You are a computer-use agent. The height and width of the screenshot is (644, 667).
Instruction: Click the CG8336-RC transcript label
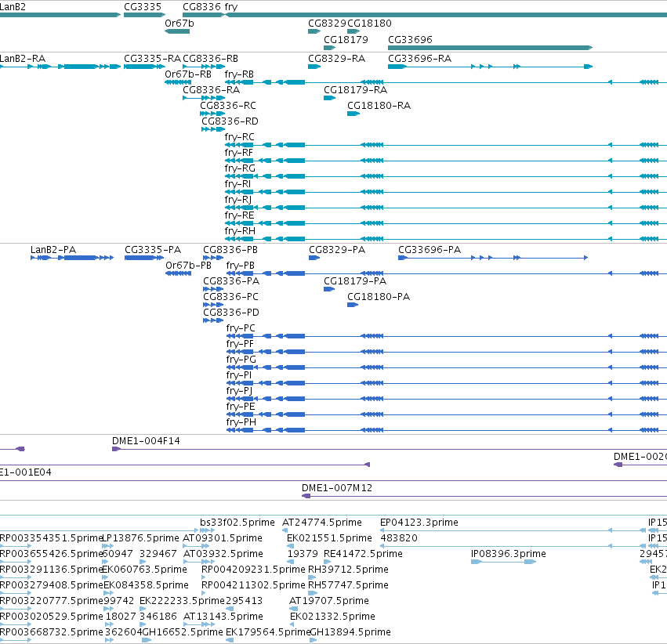pyautogui.click(x=228, y=106)
